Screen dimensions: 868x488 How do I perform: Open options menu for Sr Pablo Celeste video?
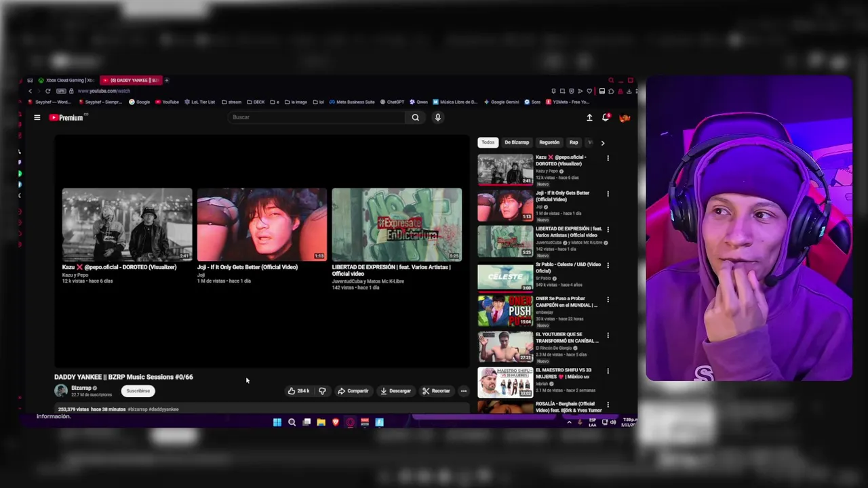[x=608, y=265]
